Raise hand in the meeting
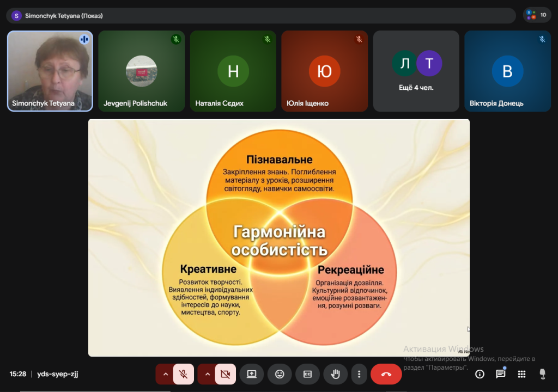558x392 pixels. point(336,374)
